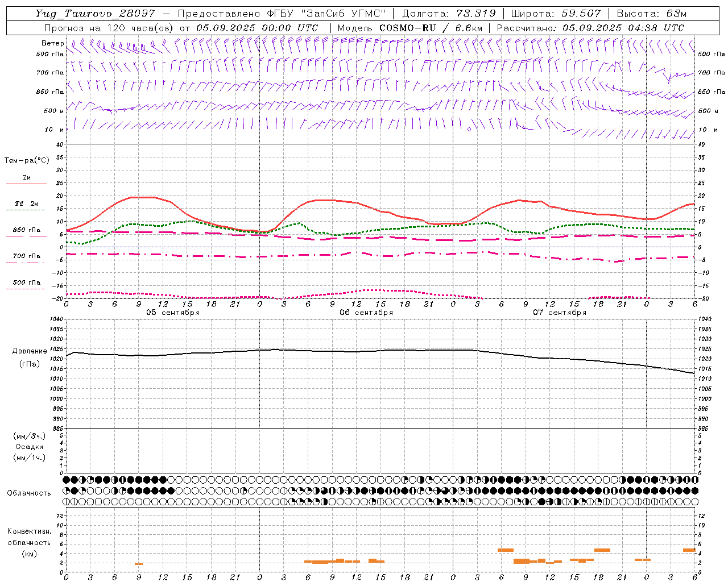The height and width of the screenshot is (582, 728).
Task: Click the orange convective bar at 9h on 05 сентября
Action: point(139,564)
